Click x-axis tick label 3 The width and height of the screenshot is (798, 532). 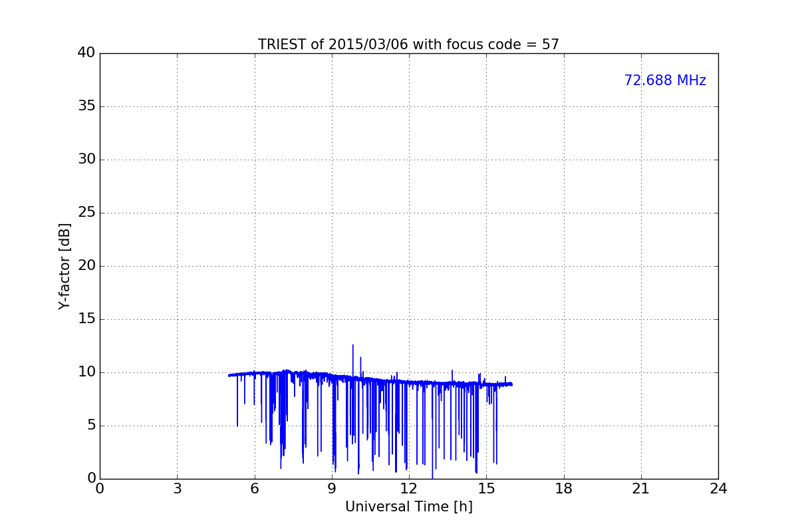[177, 489]
